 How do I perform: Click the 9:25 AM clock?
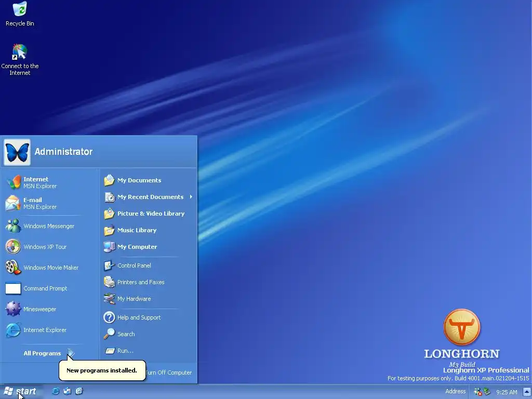507,392
